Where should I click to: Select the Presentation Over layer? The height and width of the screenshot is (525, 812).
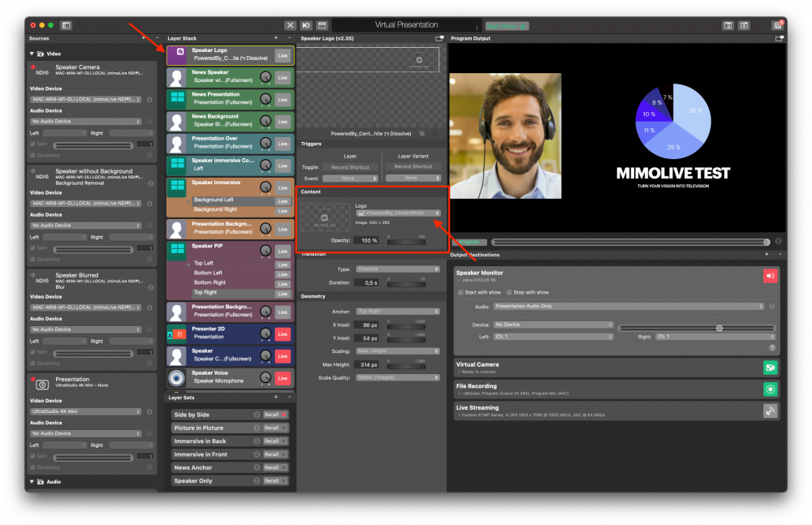[x=231, y=143]
